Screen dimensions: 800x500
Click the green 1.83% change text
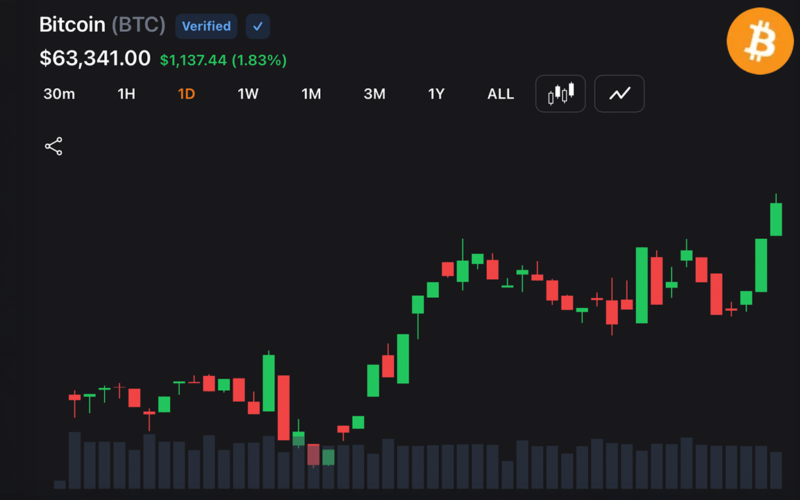[259, 60]
